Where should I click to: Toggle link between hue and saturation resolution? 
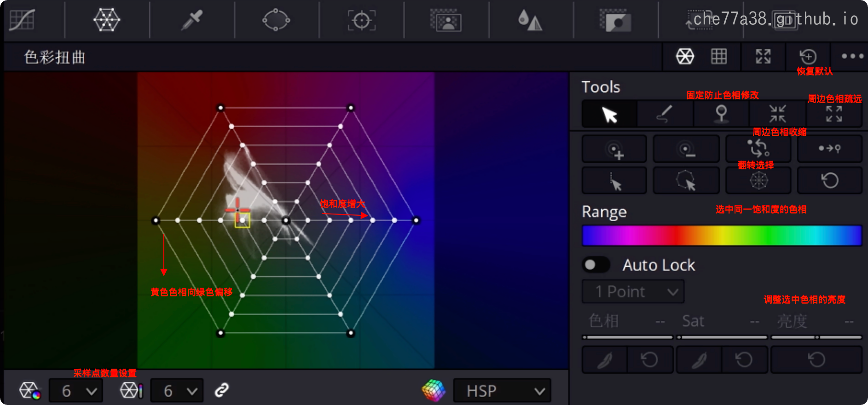click(x=222, y=390)
